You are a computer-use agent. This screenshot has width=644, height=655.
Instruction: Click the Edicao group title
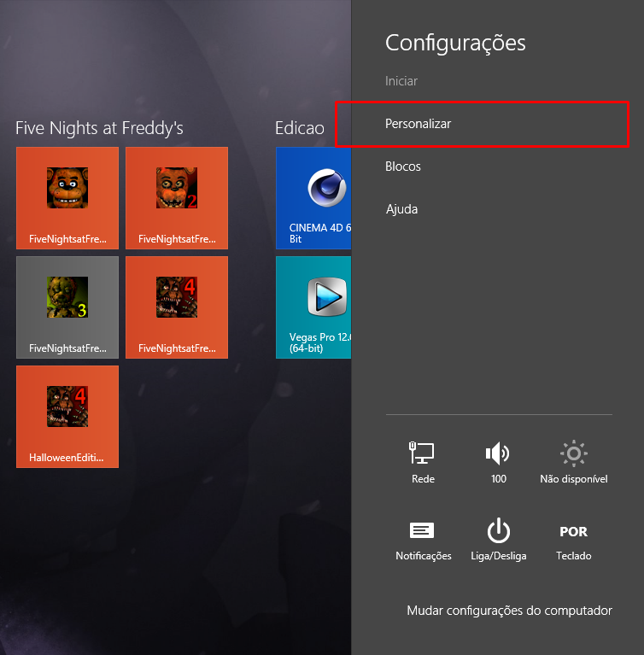point(300,128)
